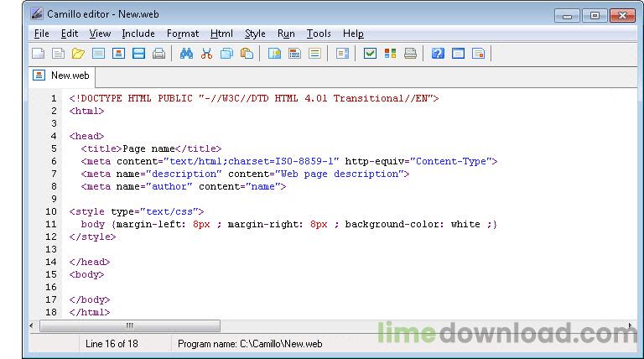Click the horizontal scrollbar thumb
This screenshot has width=644, height=359.
pyautogui.click(x=130, y=325)
